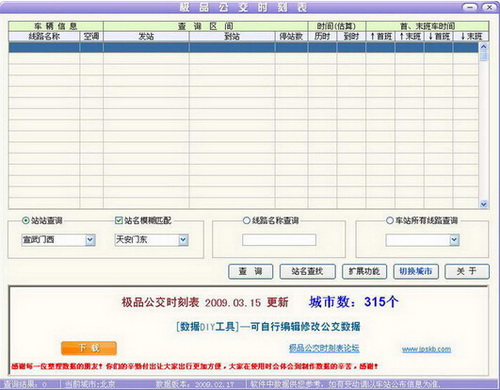
Task: Click the 查询区间 group header
Action: click(x=205, y=26)
